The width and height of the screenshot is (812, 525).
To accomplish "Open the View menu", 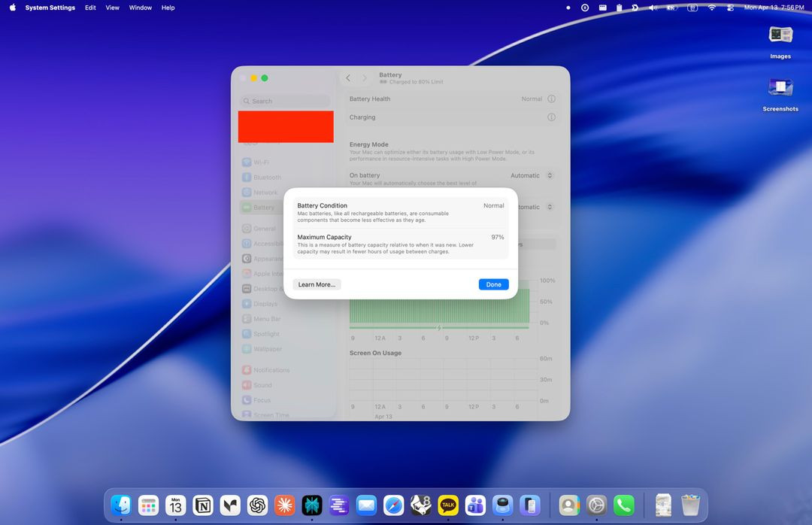I will (112, 8).
